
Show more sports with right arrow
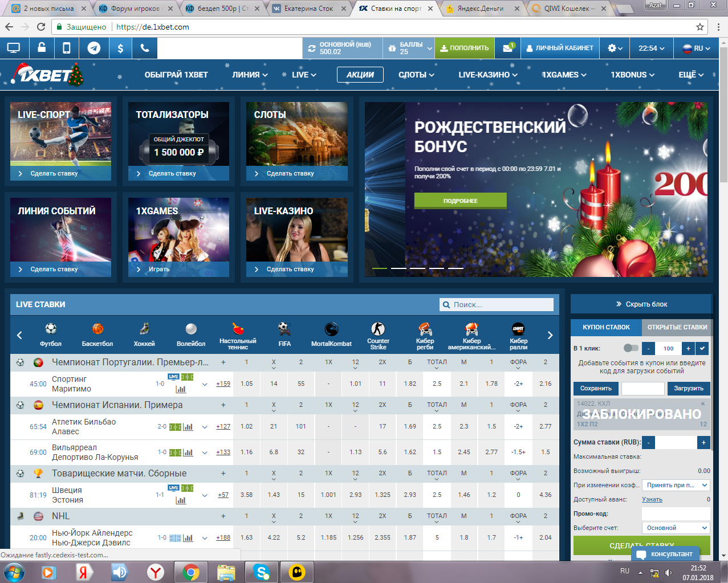click(550, 335)
